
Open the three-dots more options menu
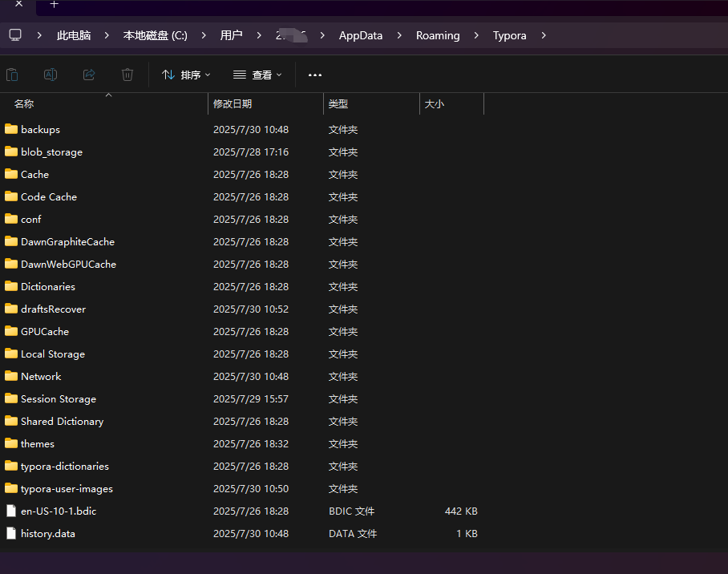tap(315, 75)
